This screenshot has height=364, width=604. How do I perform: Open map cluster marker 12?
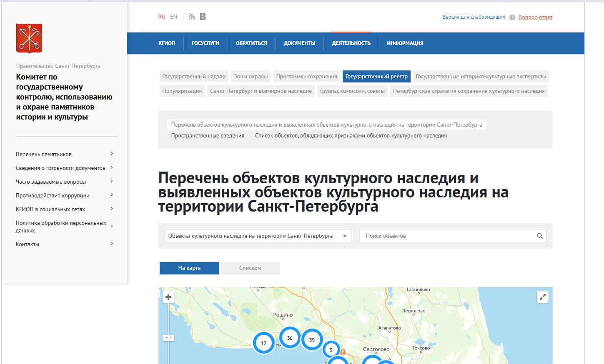(x=263, y=343)
